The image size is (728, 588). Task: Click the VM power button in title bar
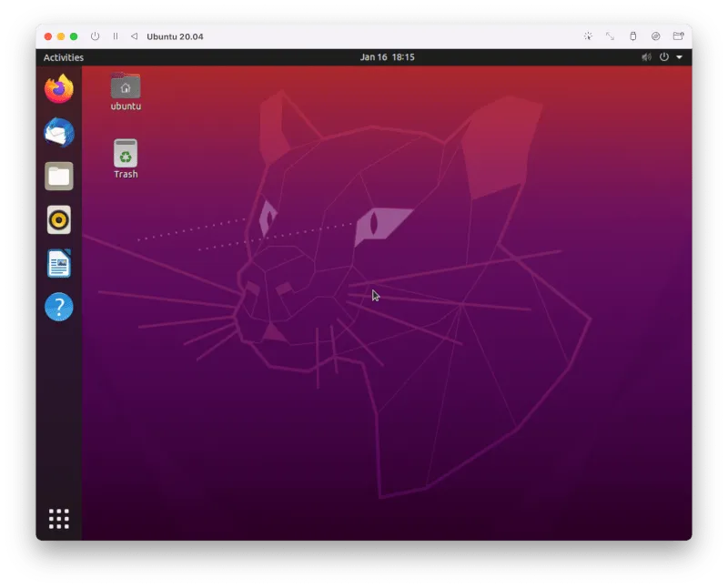coord(96,36)
